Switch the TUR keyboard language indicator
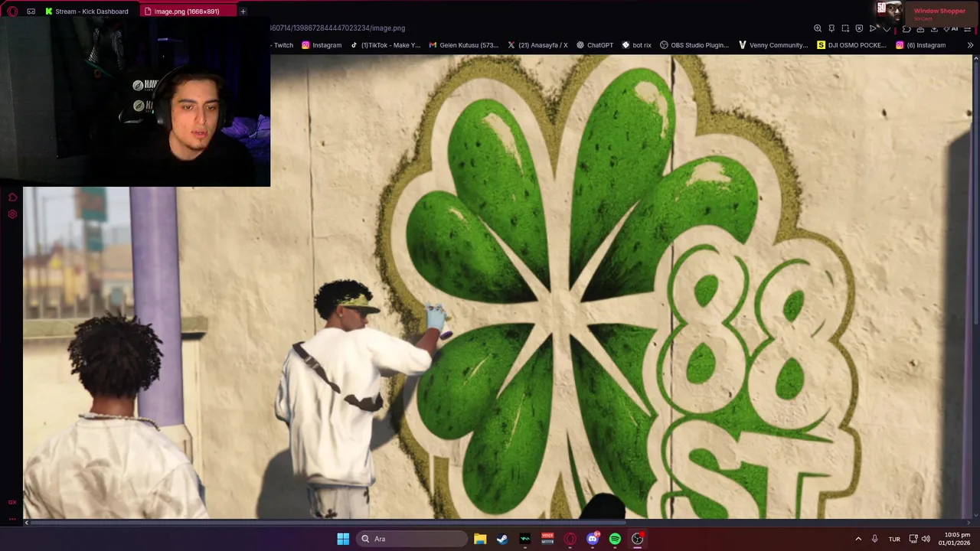The height and width of the screenshot is (551, 980). tap(894, 540)
